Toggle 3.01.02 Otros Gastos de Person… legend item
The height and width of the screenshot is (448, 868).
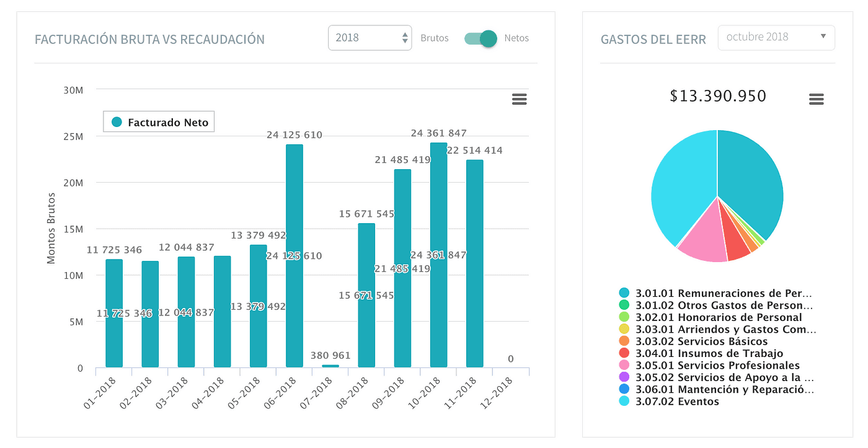[x=715, y=305]
